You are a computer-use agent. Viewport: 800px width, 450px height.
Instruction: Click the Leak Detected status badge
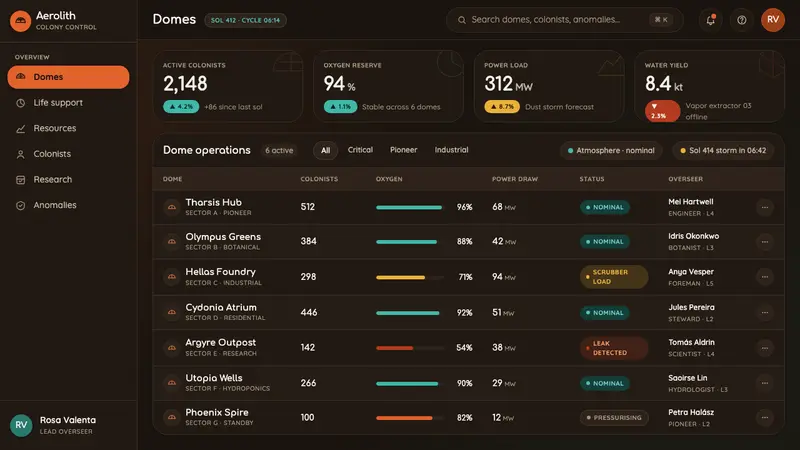point(614,348)
